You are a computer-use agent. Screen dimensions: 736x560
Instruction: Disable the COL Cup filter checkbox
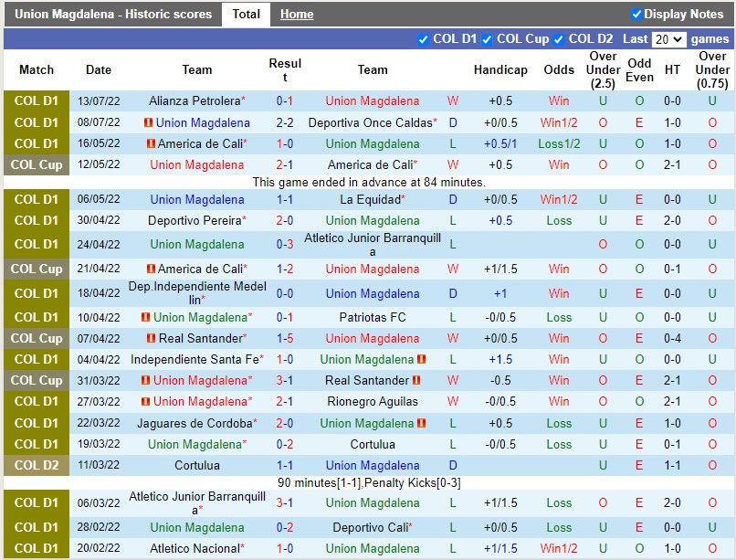tap(487, 39)
